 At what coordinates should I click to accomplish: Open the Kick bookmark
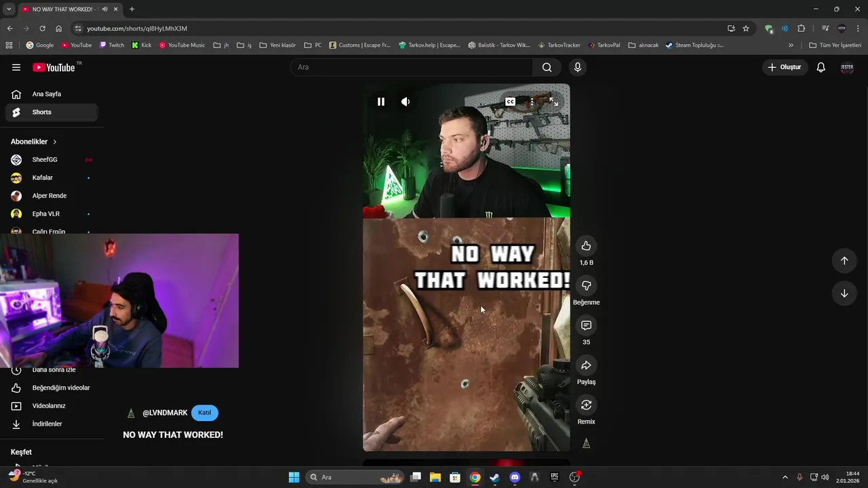pos(142,45)
